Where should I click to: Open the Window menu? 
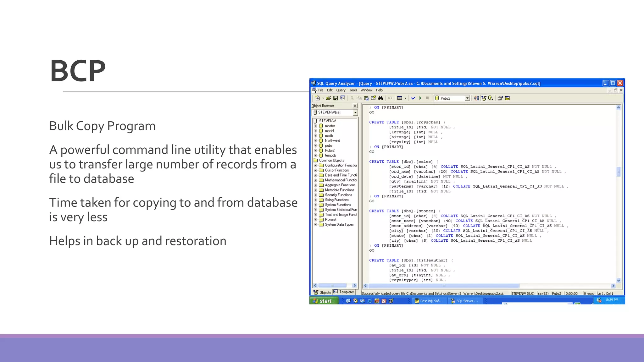click(x=367, y=90)
